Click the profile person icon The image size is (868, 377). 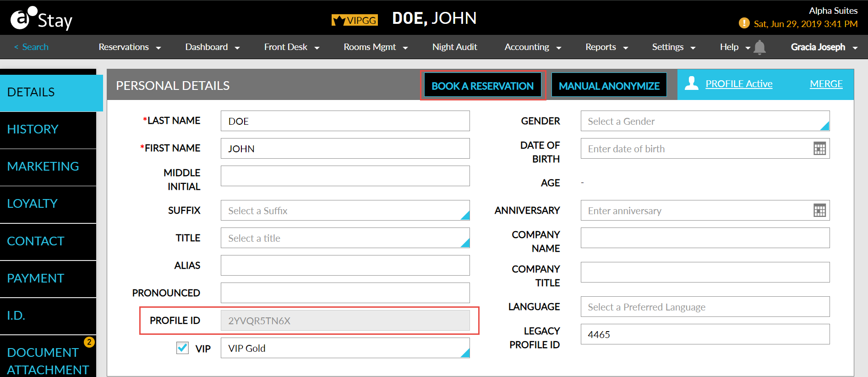pos(692,83)
